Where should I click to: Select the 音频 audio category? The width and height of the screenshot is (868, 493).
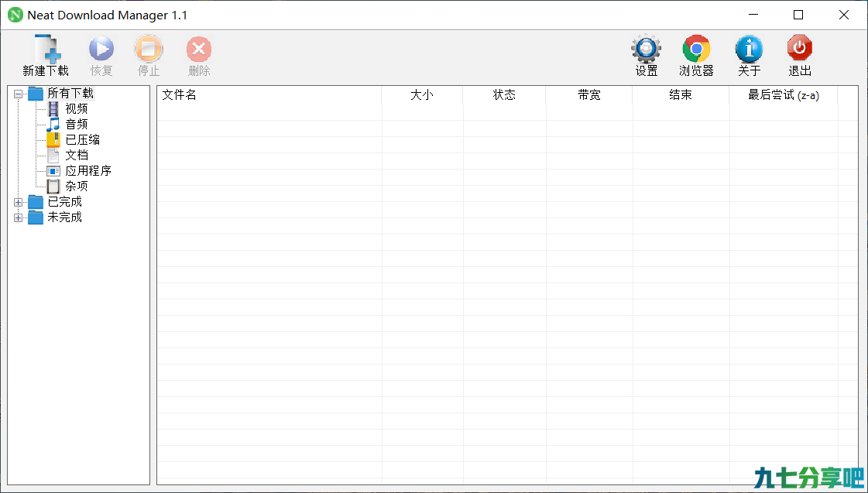click(77, 125)
